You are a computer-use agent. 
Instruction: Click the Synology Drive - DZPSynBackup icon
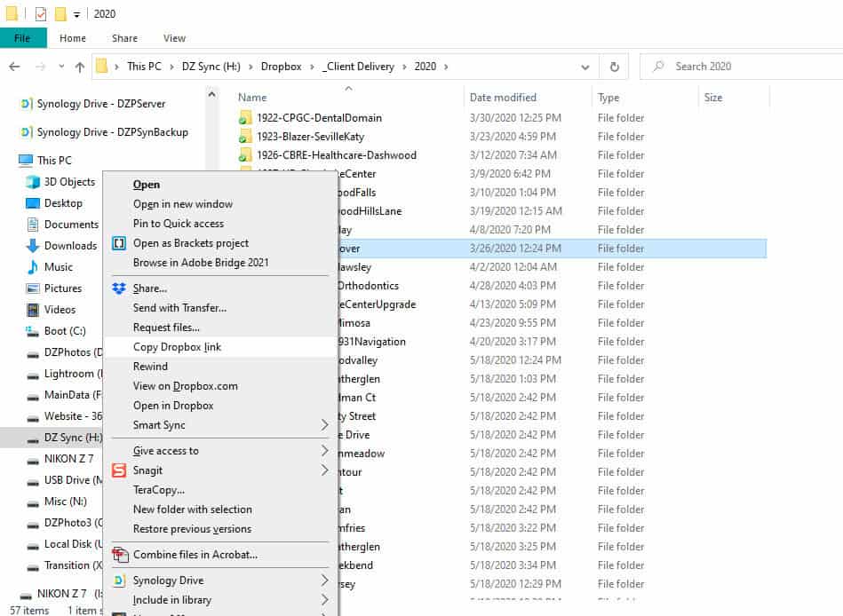click(26, 132)
